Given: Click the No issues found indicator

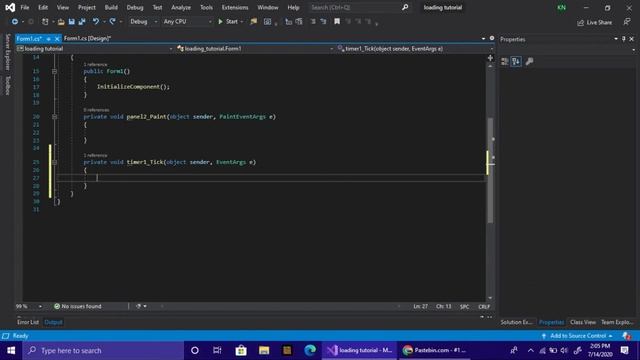Looking at the screenshot, I should [x=78, y=306].
